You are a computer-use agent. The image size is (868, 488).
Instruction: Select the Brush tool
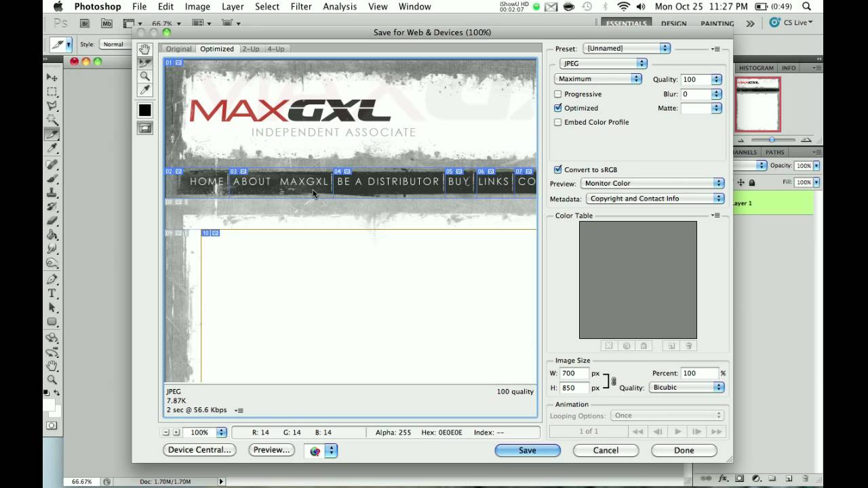click(52, 179)
